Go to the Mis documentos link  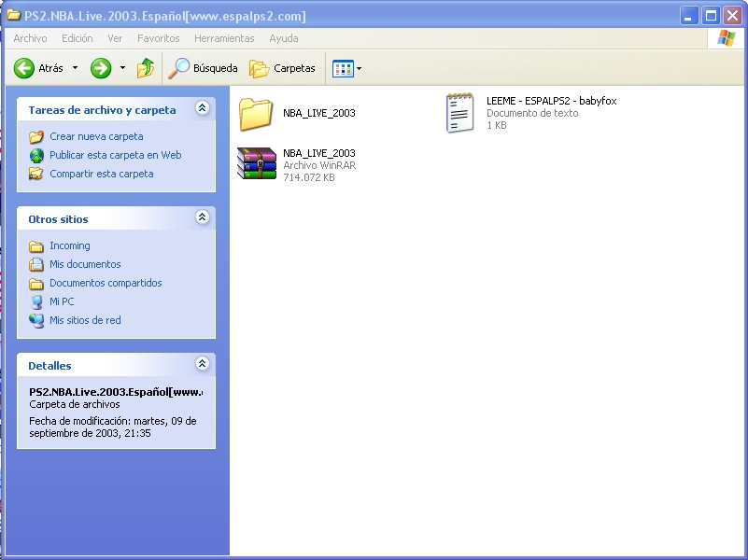(85, 264)
